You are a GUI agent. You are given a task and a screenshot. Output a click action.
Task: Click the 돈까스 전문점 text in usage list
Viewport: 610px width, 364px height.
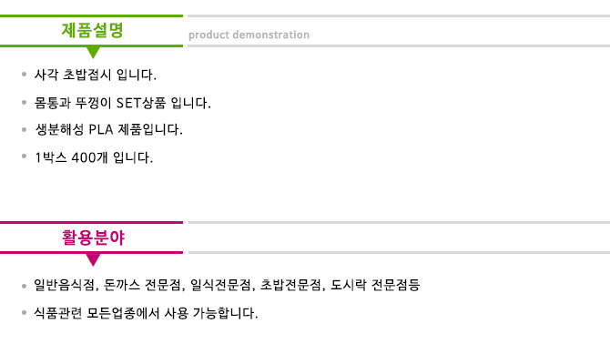pyautogui.click(x=142, y=285)
